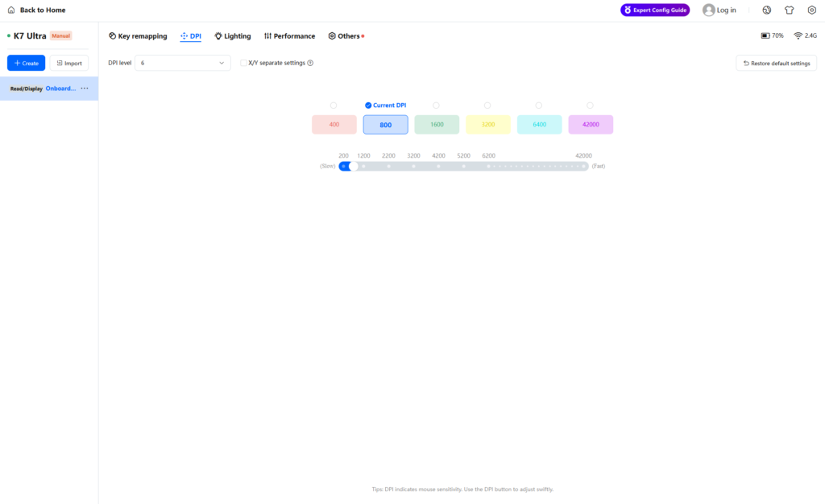Click the battery level indicator icon
Image resolution: width=825 pixels, height=504 pixels.
tap(765, 36)
